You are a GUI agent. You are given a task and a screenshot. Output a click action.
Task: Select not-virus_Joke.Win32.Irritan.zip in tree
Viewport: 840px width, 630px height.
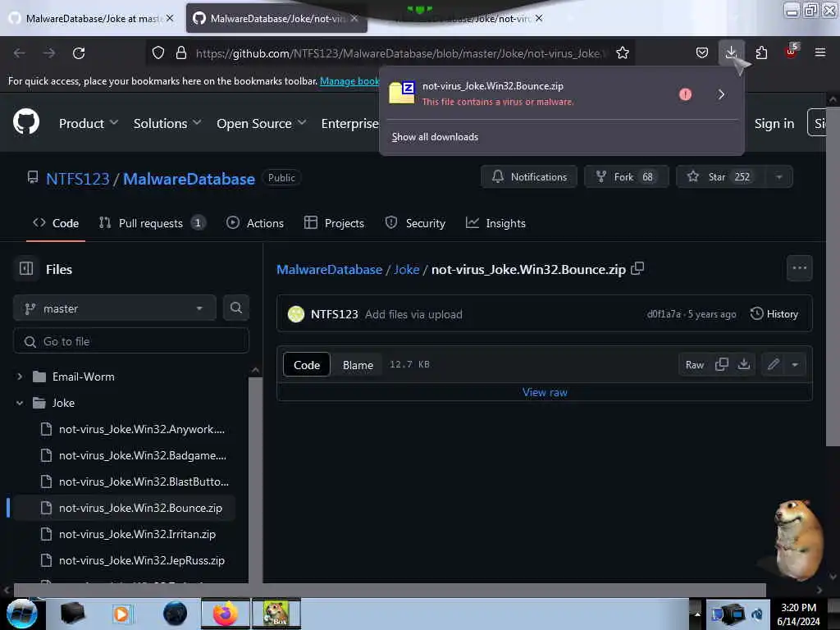[137, 534]
